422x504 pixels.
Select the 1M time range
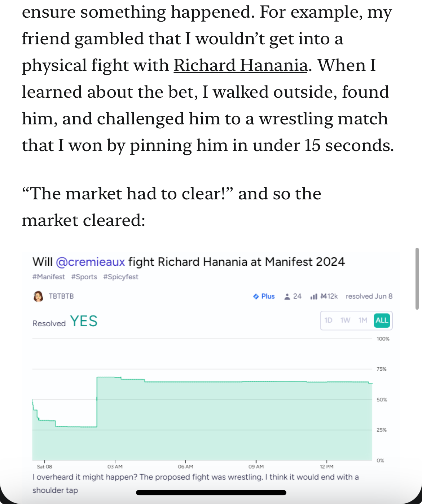[x=363, y=320]
